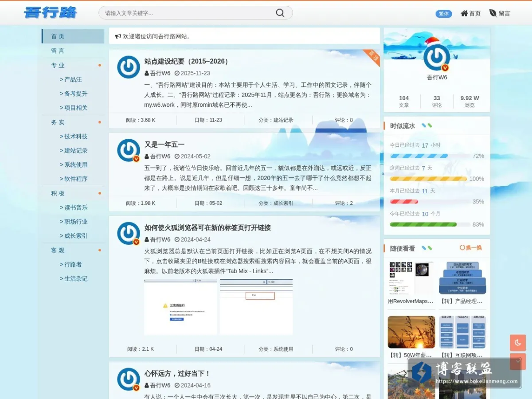The height and width of the screenshot is (399, 532).
Task: Click author name 吾行W6 dated 2025-11-23
Action: [160, 73]
